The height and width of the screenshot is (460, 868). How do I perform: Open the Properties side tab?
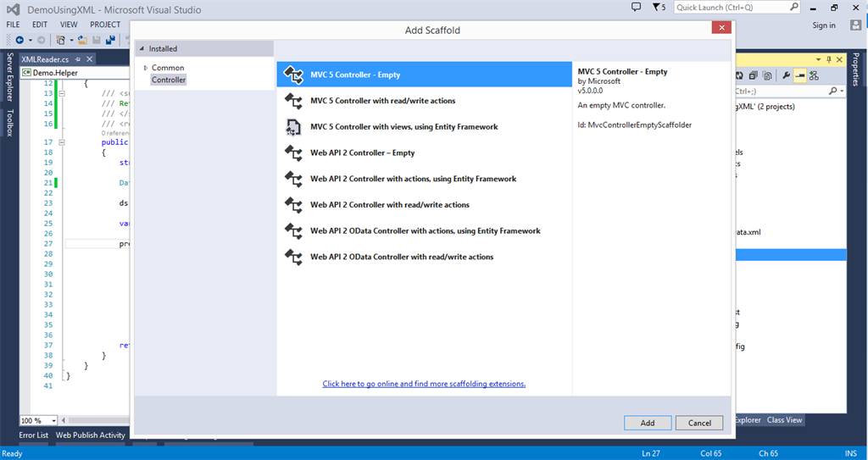click(856, 69)
